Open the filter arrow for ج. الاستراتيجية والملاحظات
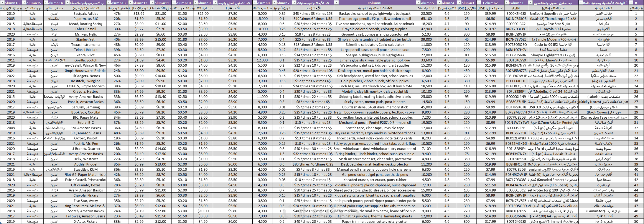The width and height of the screenshot is (644, 224). (x=68, y=3)
